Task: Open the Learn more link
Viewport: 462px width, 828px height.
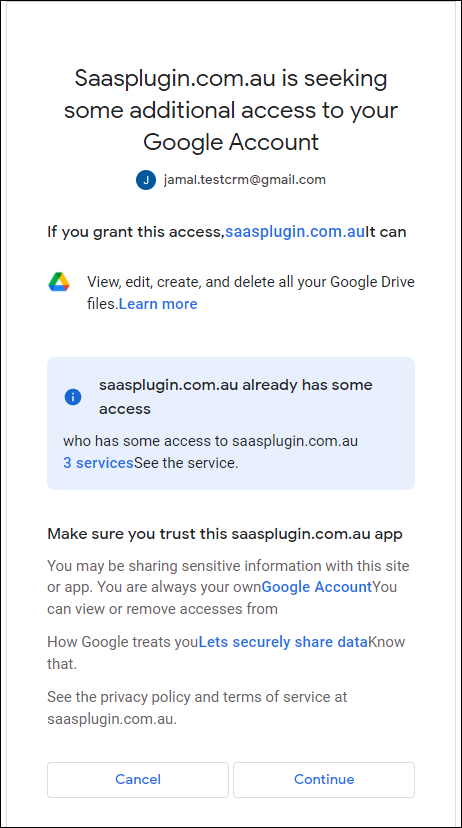Action: click(158, 304)
